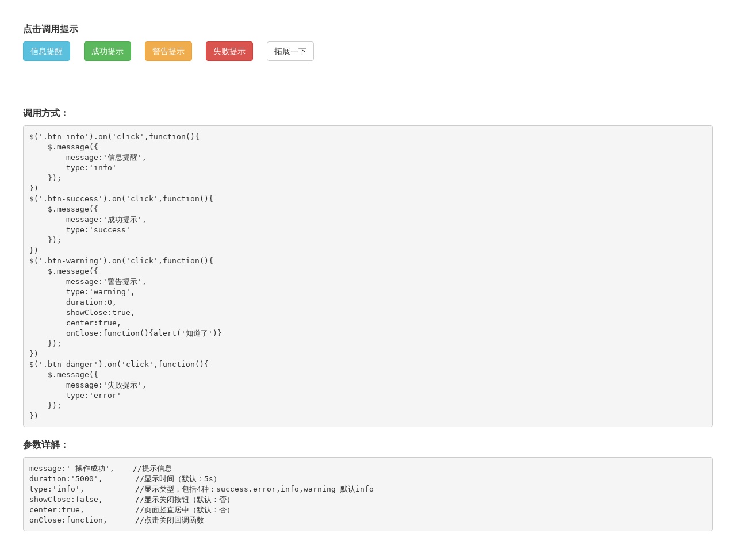This screenshot has height=560, width=736.
Task: Select the 点击调用提示 heading
Action: click(51, 29)
